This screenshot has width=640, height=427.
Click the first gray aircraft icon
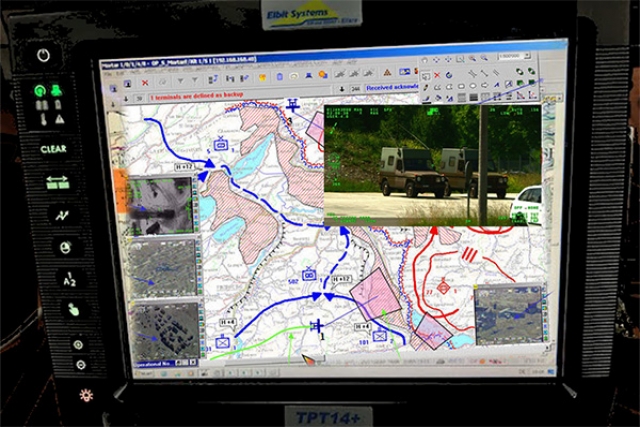coord(340,74)
